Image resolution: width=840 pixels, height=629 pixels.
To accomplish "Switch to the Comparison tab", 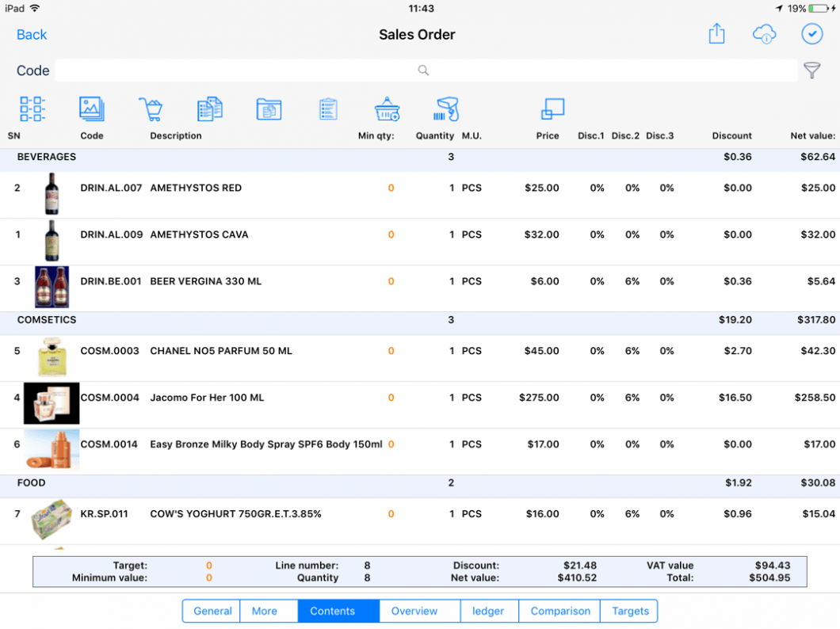I will (x=559, y=611).
